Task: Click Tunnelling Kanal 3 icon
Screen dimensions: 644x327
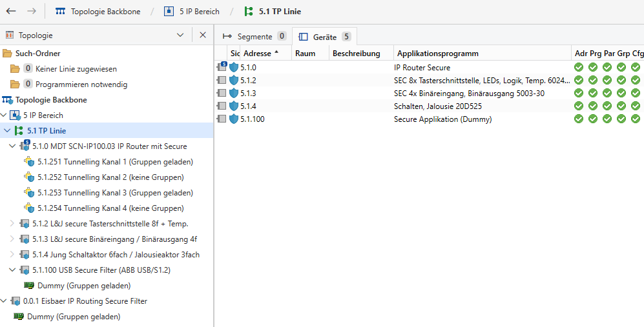Action: point(29,192)
